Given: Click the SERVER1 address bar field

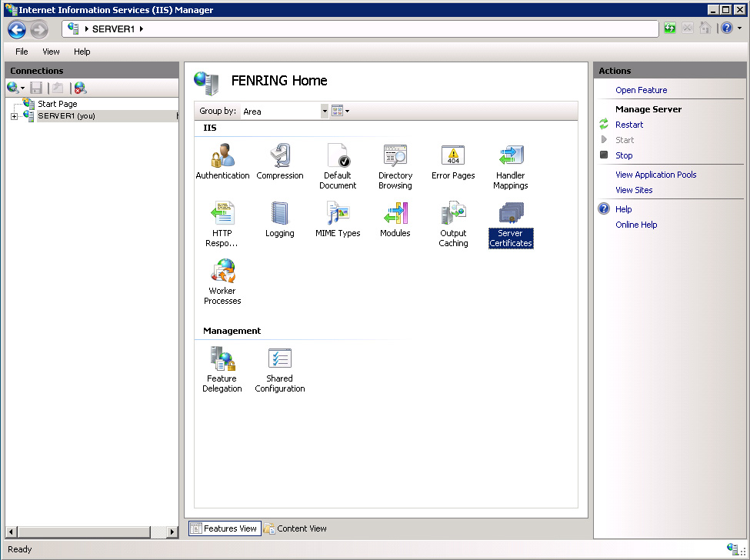Looking at the screenshot, I should click(x=360, y=29).
